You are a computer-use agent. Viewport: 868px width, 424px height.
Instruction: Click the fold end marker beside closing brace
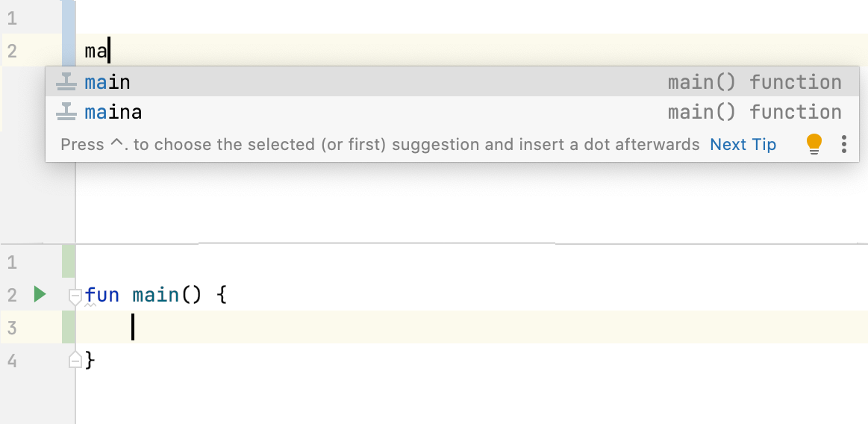click(x=75, y=361)
